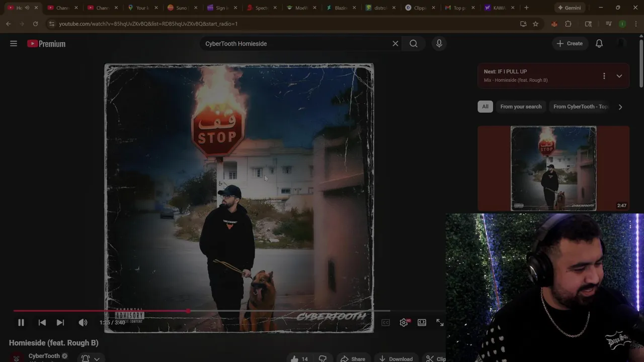Skip to the previous video
The width and height of the screenshot is (644, 362).
click(x=42, y=323)
